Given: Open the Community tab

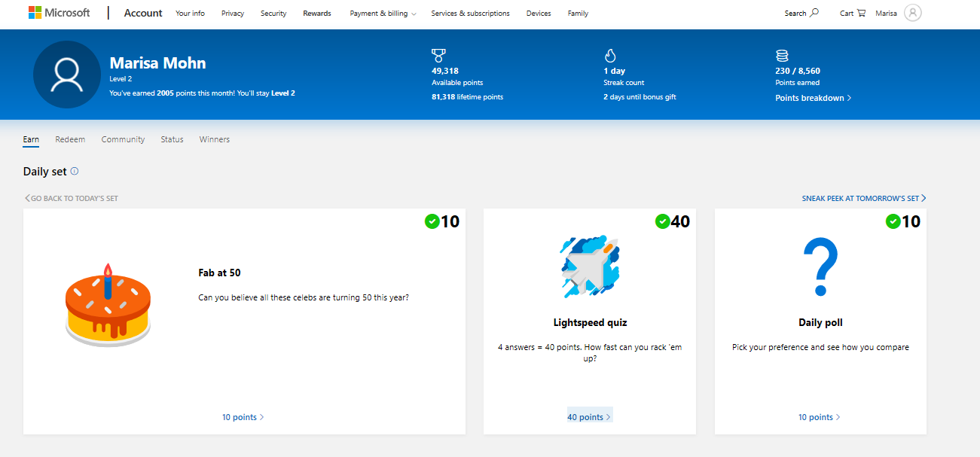Looking at the screenshot, I should tap(123, 139).
